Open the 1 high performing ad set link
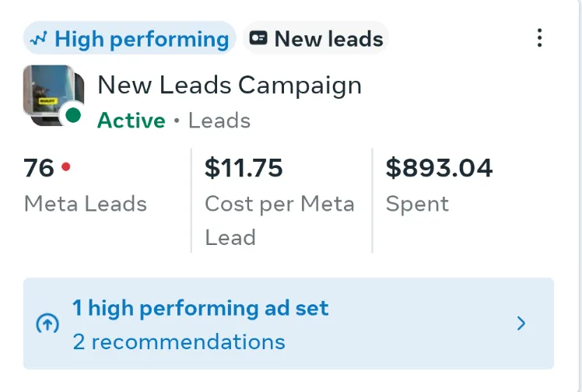This screenshot has width=582, height=392. click(201, 308)
